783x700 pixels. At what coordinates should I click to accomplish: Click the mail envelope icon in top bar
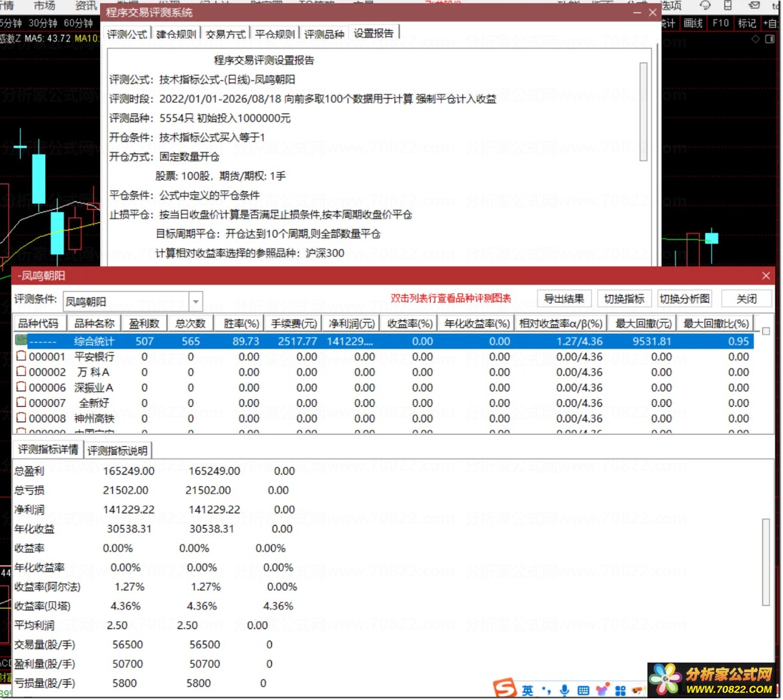click(753, 5)
